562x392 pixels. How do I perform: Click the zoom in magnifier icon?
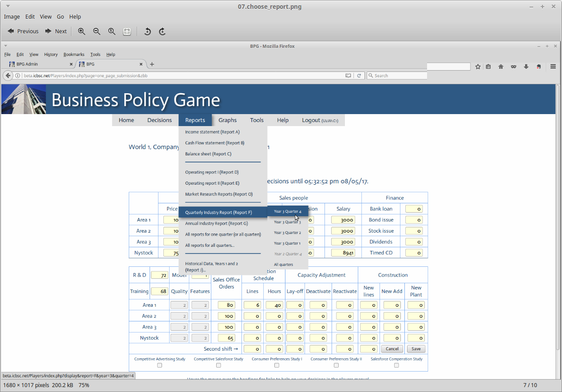[82, 31]
